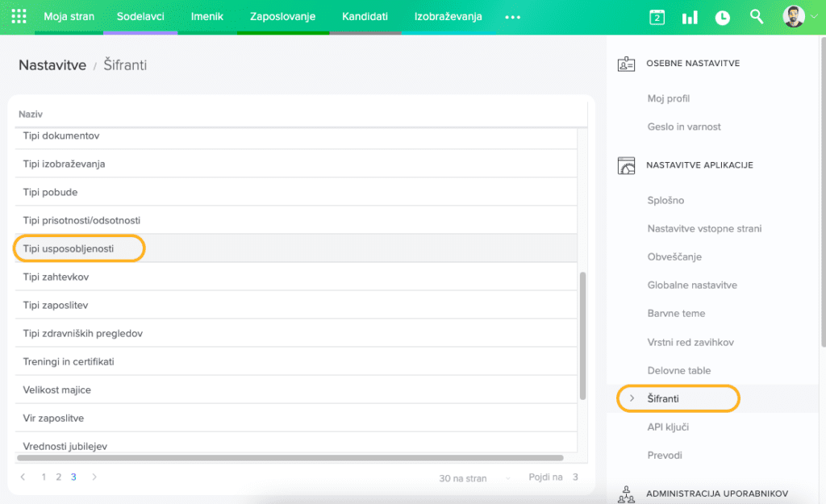This screenshot has height=504, width=826.
Task: Click the Nastavitve aplikacije section icon
Action: (x=626, y=165)
